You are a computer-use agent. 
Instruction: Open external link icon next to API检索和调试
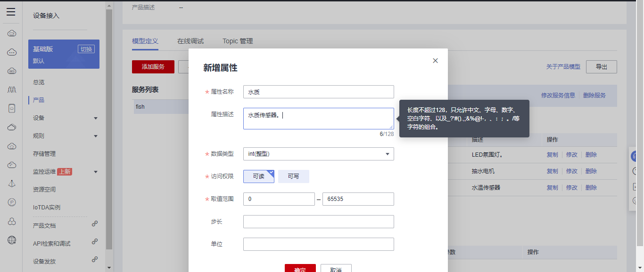[95, 242]
